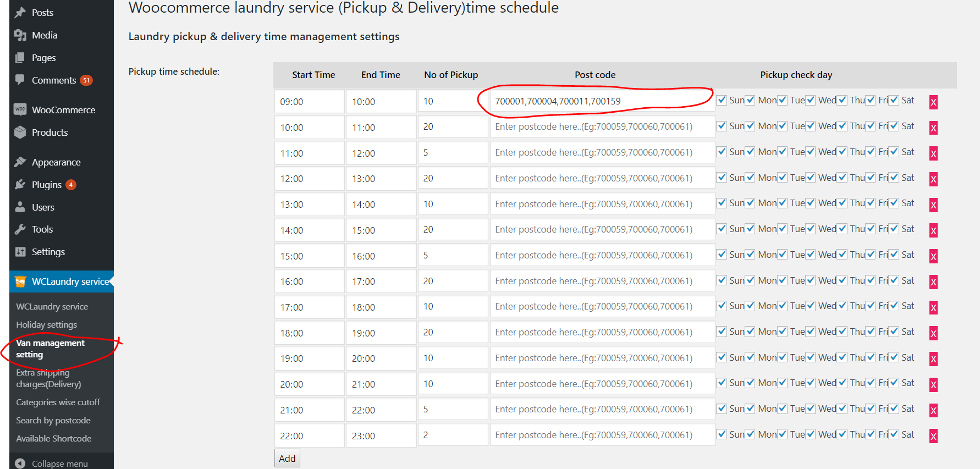
Task: Click the Pages icon in sidebar
Action: click(20, 58)
